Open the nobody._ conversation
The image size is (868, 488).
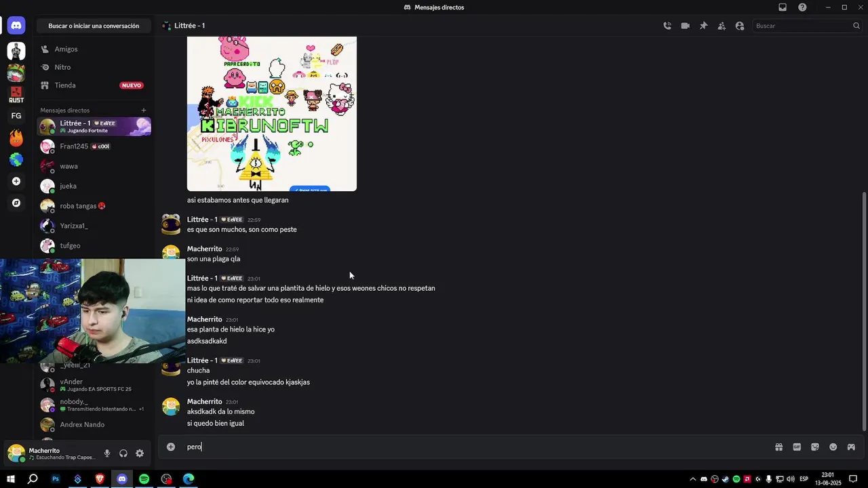click(94, 405)
